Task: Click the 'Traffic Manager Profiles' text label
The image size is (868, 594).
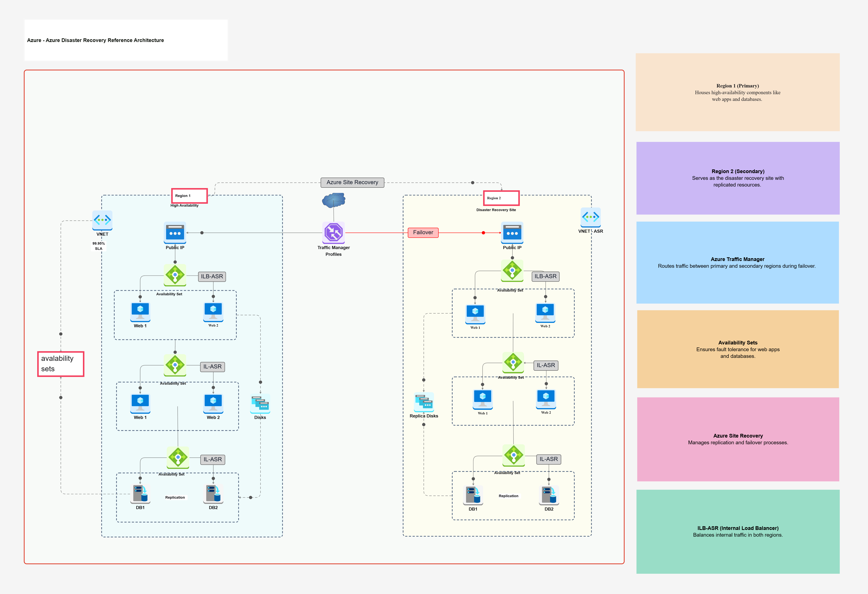Action: coord(334,251)
